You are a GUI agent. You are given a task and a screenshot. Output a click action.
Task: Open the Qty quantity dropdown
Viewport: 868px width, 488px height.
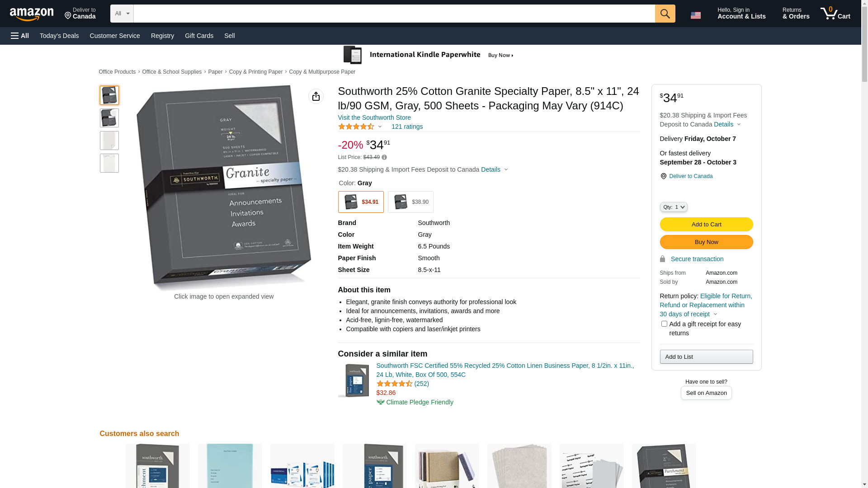pyautogui.click(x=674, y=207)
